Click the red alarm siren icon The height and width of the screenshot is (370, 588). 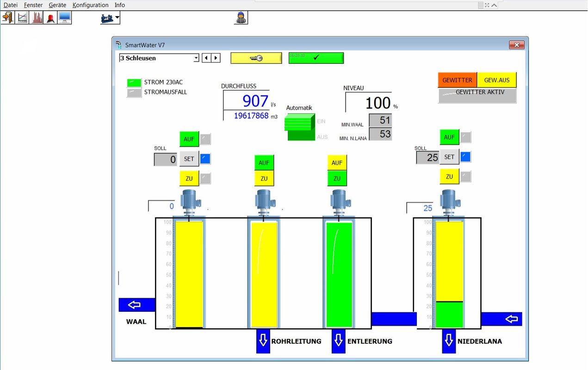[50, 18]
